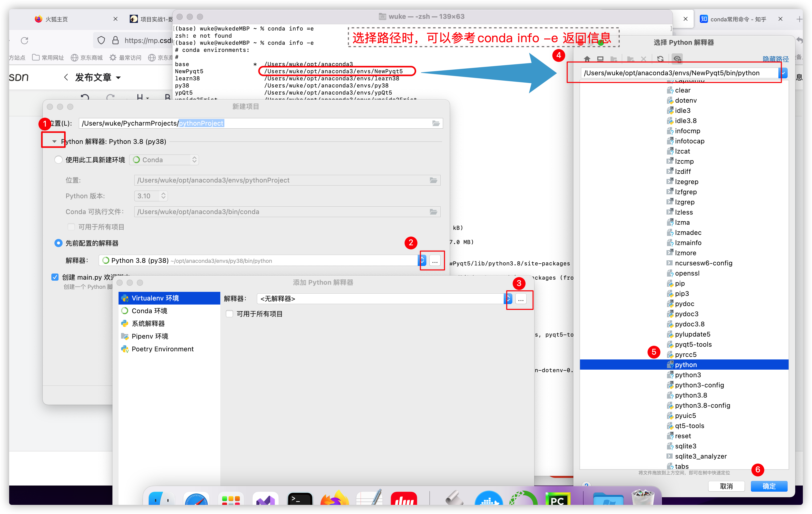Uncheck the 'Create main.py' welcome script checkbox

click(55, 277)
